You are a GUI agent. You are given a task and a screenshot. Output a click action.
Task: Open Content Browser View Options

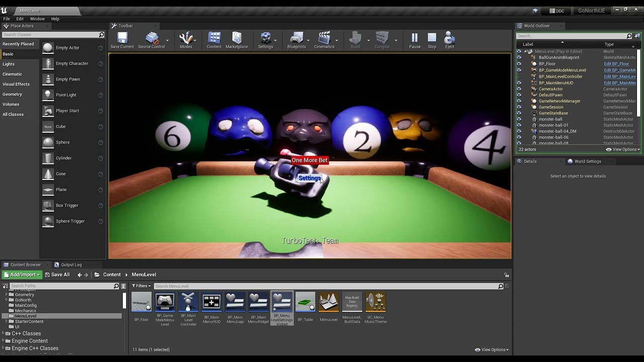(492, 350)
